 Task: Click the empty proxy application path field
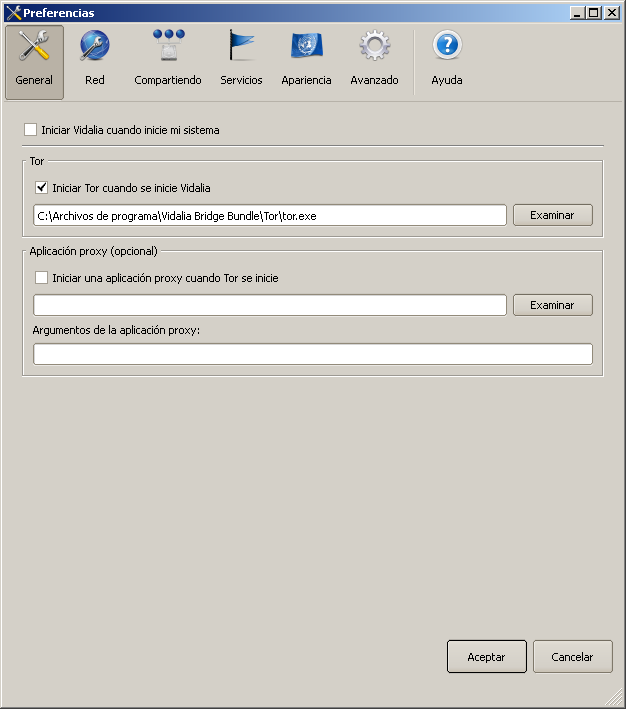point(270,305)
